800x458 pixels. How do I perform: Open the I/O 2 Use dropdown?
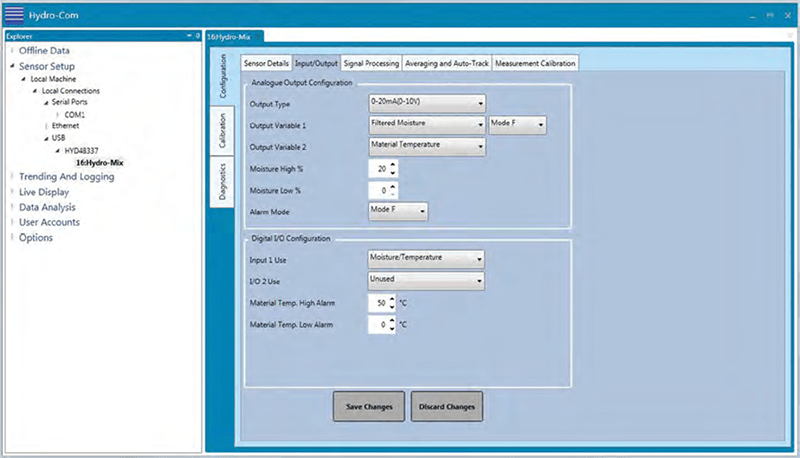coord(426,281)
